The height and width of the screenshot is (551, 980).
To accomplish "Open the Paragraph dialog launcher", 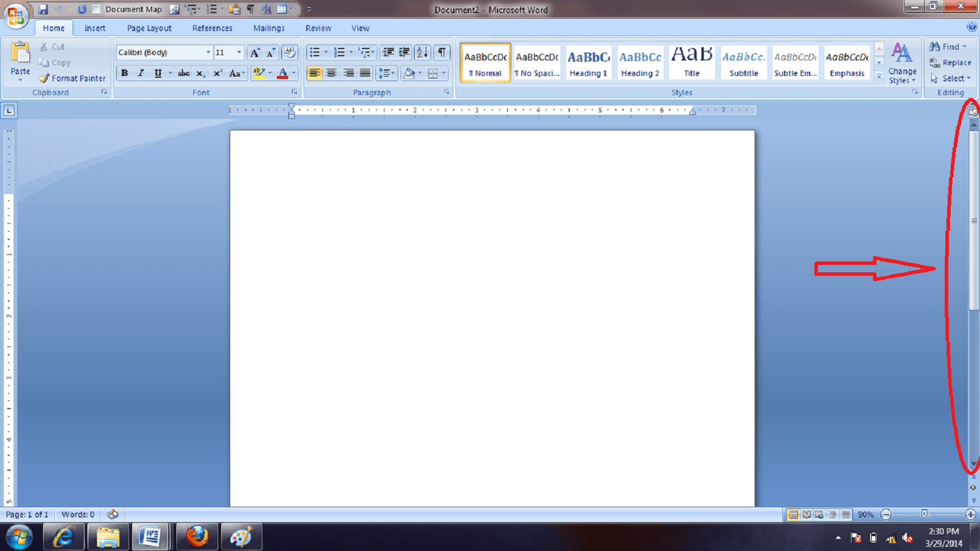I will point(447,92).
